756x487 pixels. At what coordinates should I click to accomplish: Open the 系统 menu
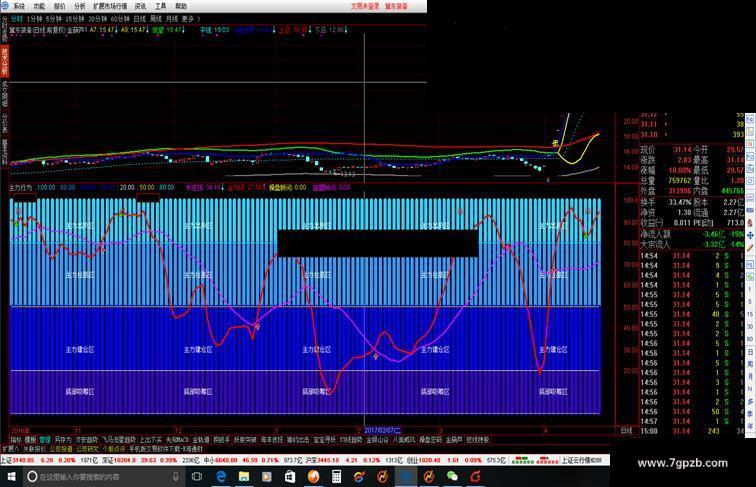coord(19,6)
